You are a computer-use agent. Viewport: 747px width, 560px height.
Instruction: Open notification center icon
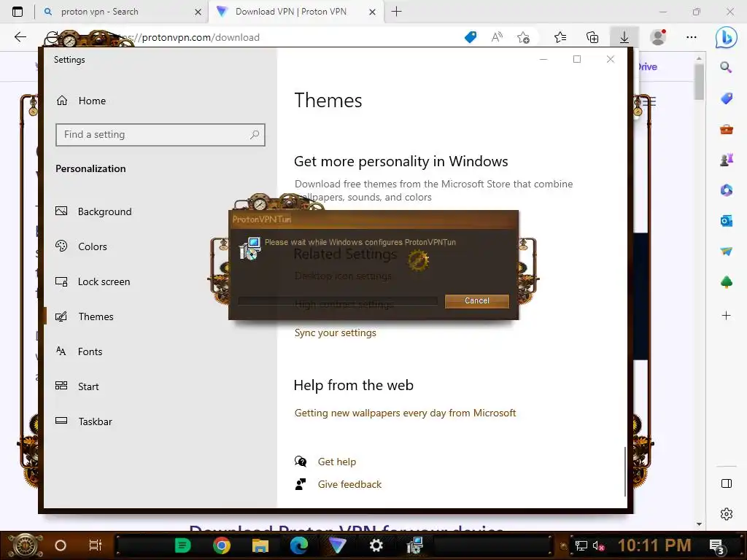click(x=716, y=547)
